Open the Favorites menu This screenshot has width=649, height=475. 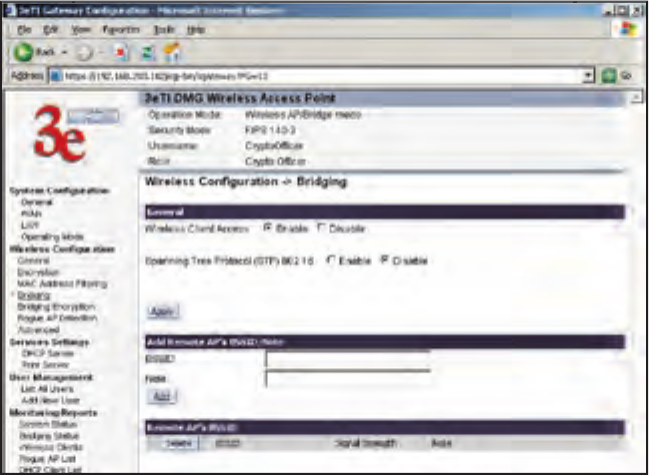(121, 30)
